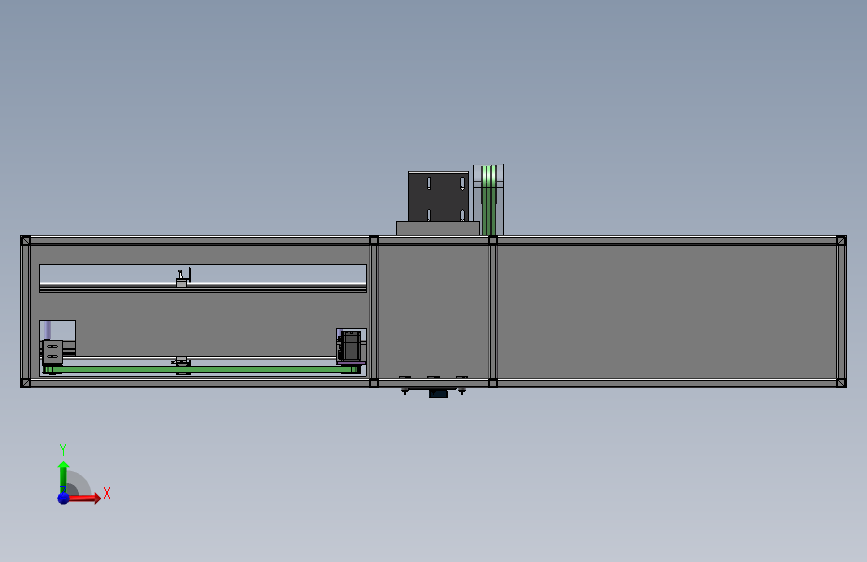Select the dark motor block above the frame

(x=438, y=196)
